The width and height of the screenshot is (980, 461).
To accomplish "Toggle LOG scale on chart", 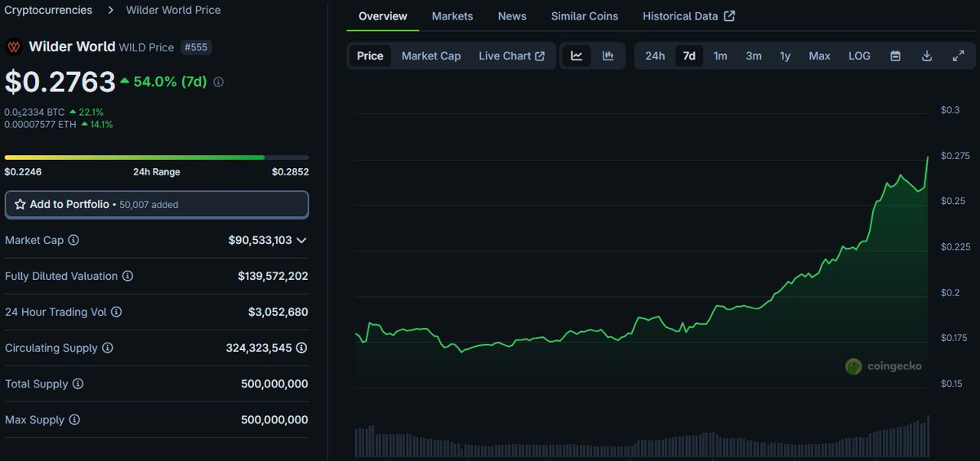I will (859, 55).
